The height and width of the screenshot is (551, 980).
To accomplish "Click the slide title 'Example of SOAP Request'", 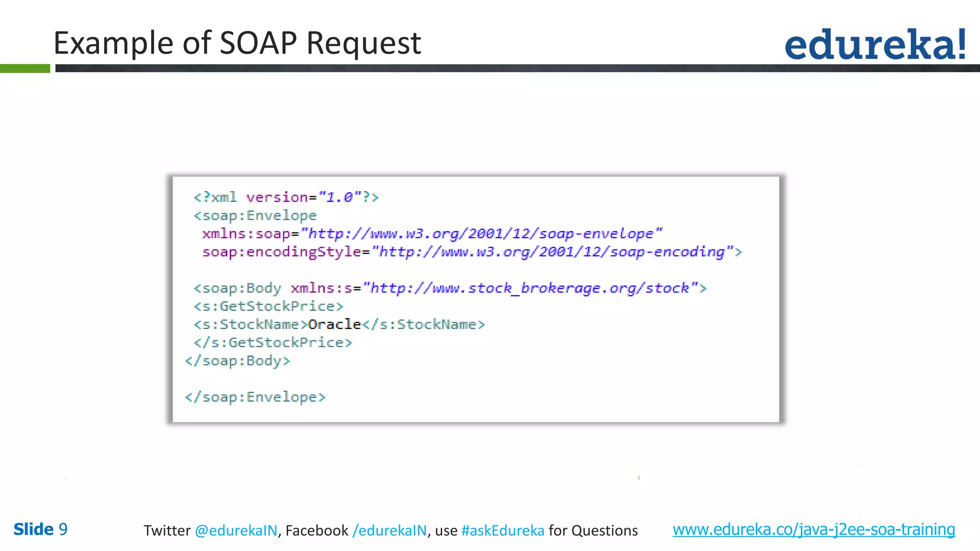I will click(237, 43).
